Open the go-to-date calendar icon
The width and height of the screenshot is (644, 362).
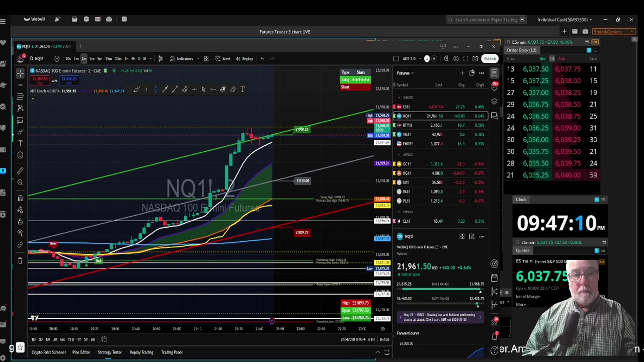coord(104,339)
